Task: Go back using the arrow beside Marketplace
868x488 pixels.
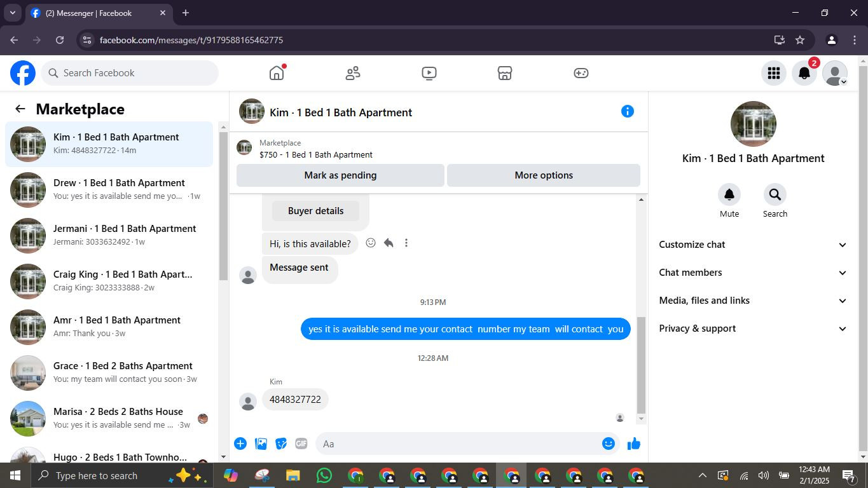Action: click(x=20, y=109)
